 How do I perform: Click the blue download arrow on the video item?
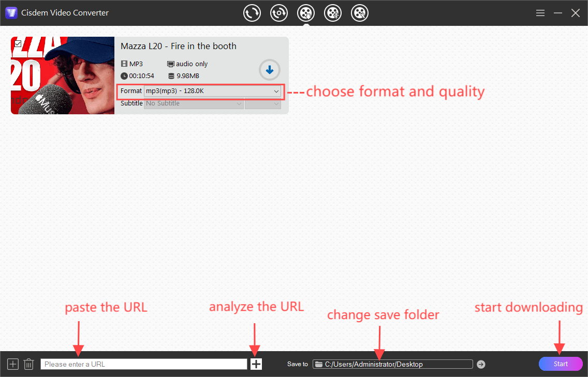[269, 69]
